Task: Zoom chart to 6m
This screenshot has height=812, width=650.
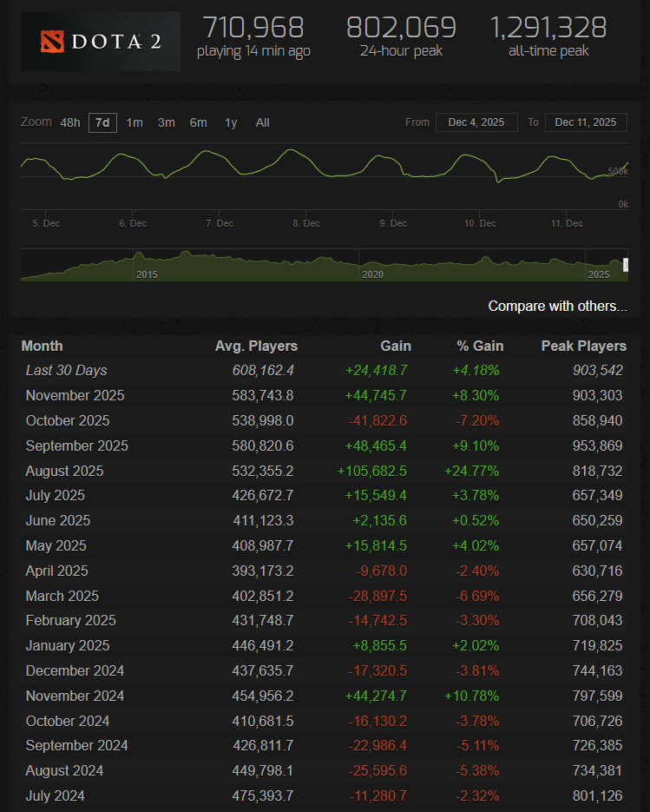Action: (x=198, y=122)
